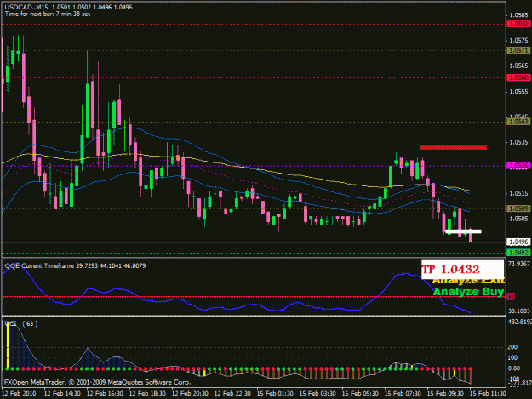The height and width of the screenshot is (399, 532).
Task: Click the '12 Feb 2010' time axis label
Action: click(x=19, y=394)
